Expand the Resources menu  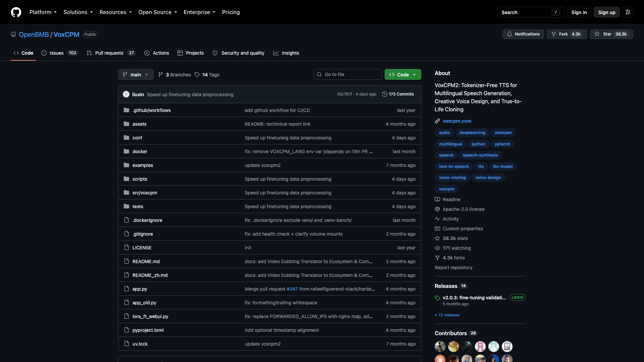(115, 12)
